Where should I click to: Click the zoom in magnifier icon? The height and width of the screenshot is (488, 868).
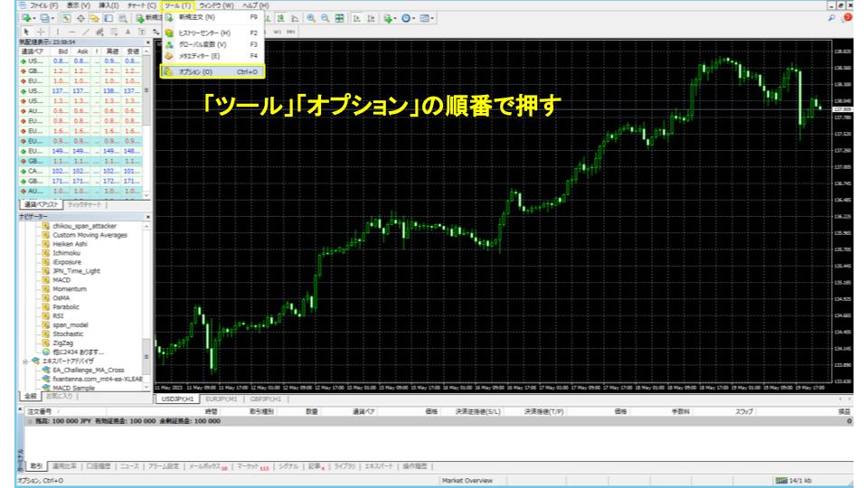click(x=310, y=18)
